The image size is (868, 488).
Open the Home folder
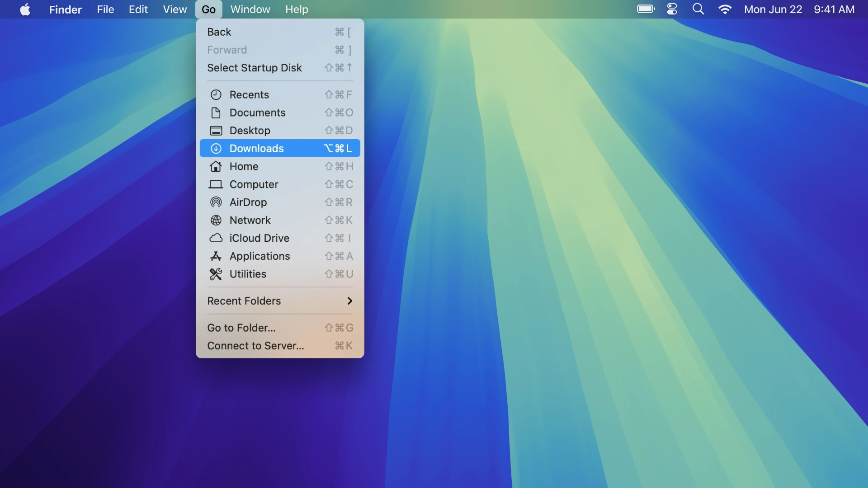pyautogui.click(x=243, y=166)
